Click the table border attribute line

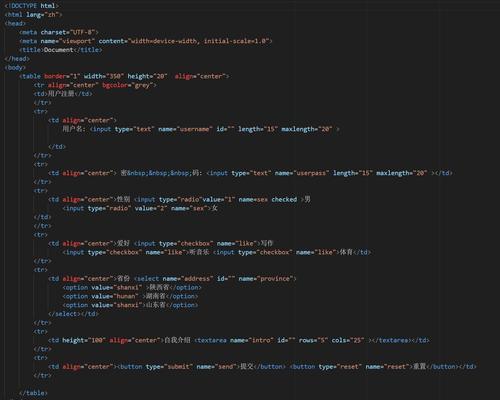[x=124, y=76]
